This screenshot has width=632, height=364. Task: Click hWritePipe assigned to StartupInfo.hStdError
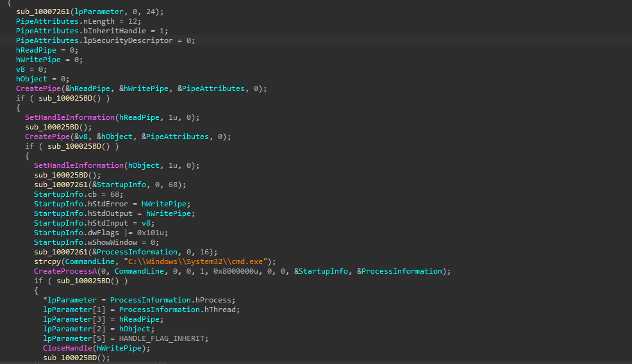pos(164,204)
